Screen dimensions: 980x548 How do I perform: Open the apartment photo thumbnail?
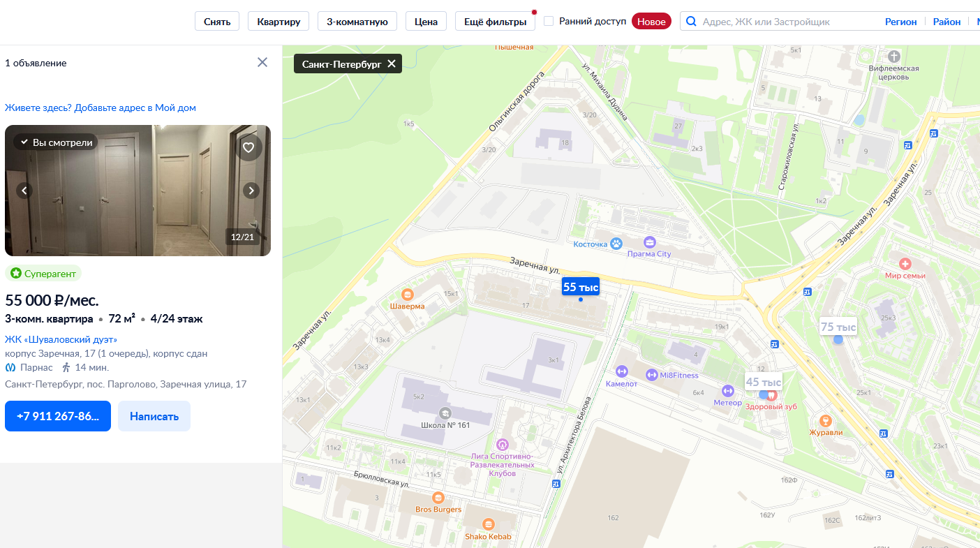138,191
